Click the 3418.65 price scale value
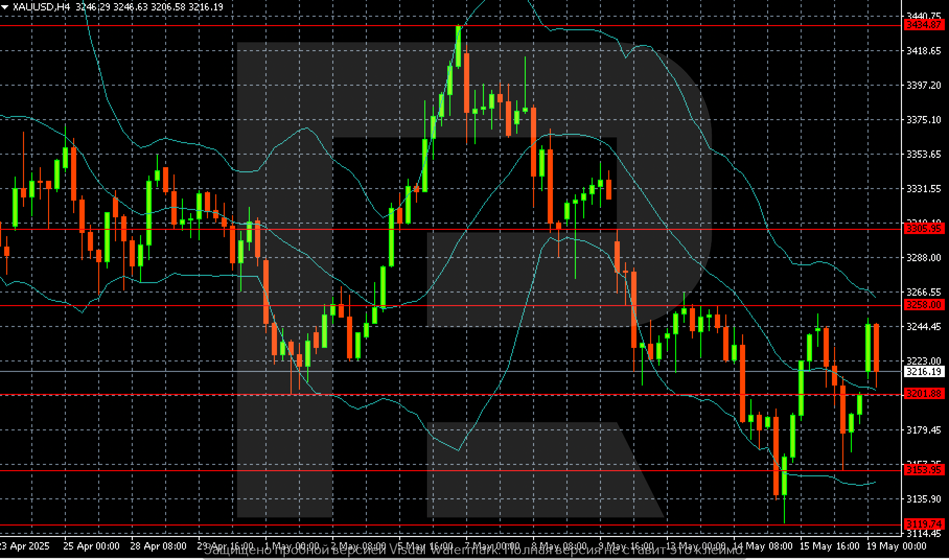The image size is (949, 560). (924, 51)
